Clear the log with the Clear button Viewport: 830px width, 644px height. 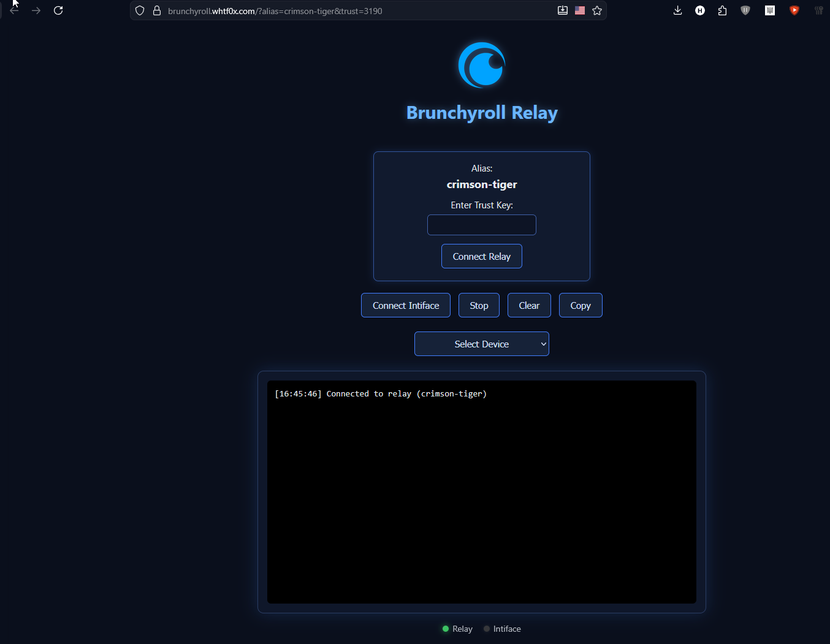coord(529,305)
